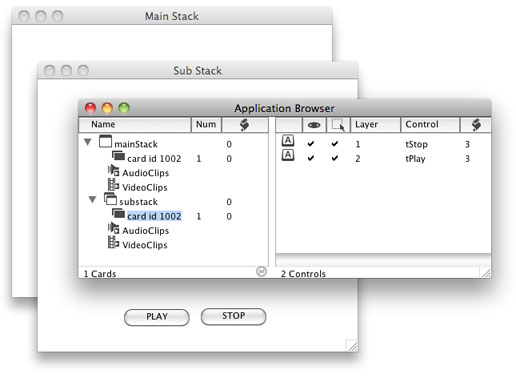
Task: Click the selectable pointer column header
Action: tap(338, 125)
